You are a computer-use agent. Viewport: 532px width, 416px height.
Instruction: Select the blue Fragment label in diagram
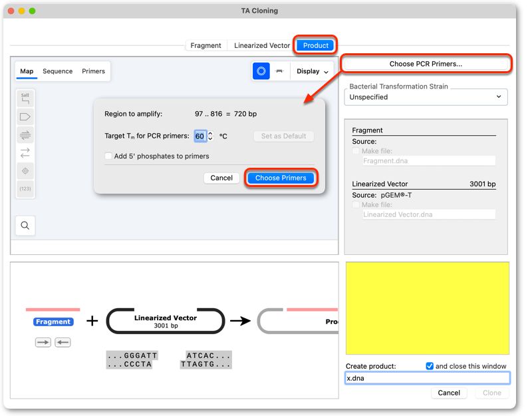coord(53,321)
